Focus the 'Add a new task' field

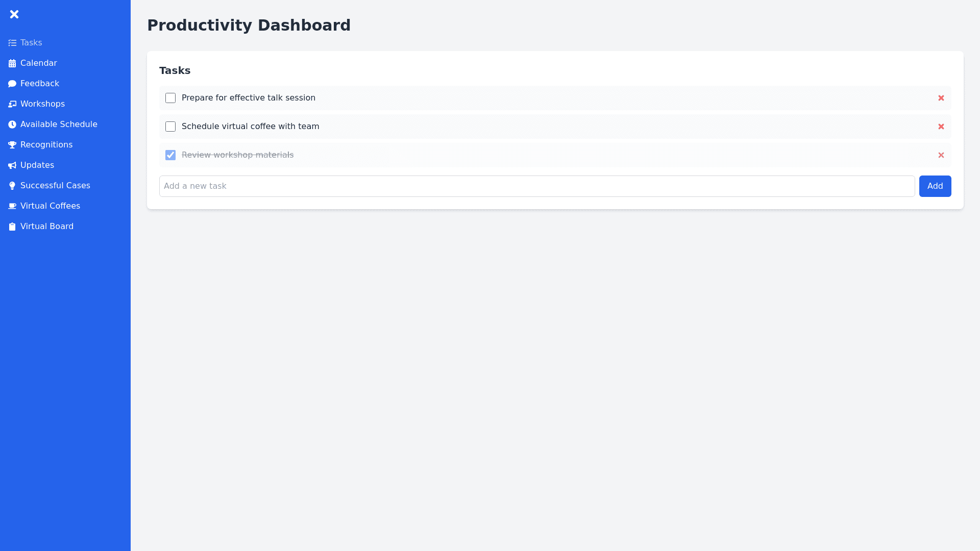[x=536, y=186]
